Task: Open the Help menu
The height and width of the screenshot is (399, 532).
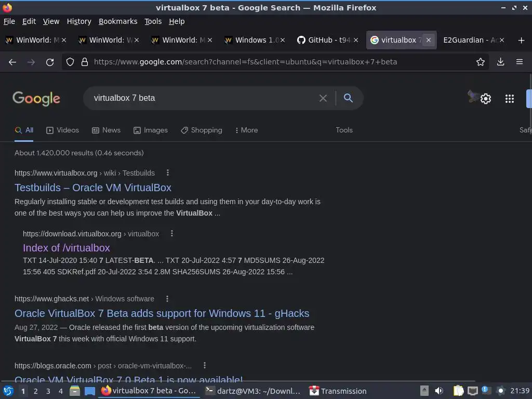Action: 177,21
